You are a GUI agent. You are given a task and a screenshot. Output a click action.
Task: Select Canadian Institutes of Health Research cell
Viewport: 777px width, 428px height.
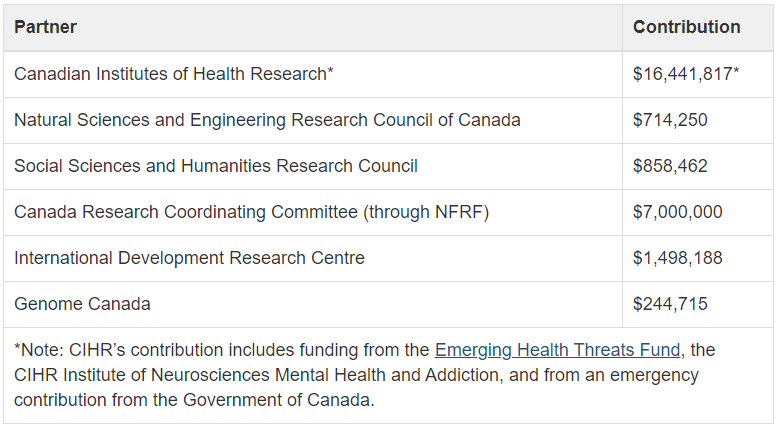click(x=313, y=74)
